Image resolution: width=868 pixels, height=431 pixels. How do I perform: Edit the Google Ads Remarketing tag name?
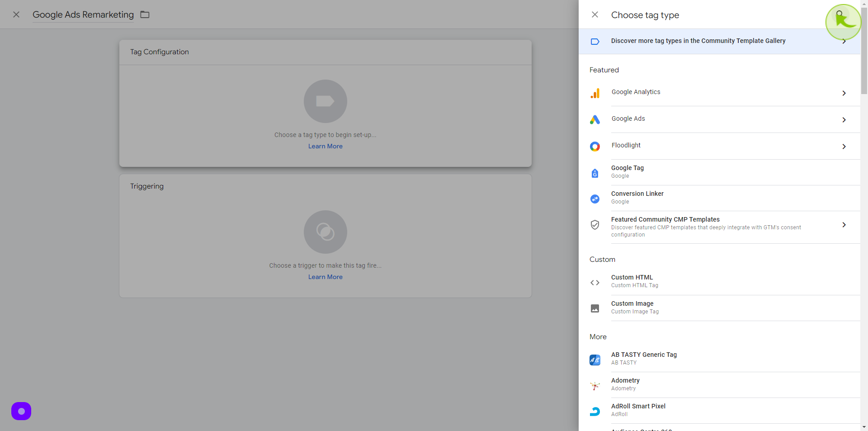[83, 14]
